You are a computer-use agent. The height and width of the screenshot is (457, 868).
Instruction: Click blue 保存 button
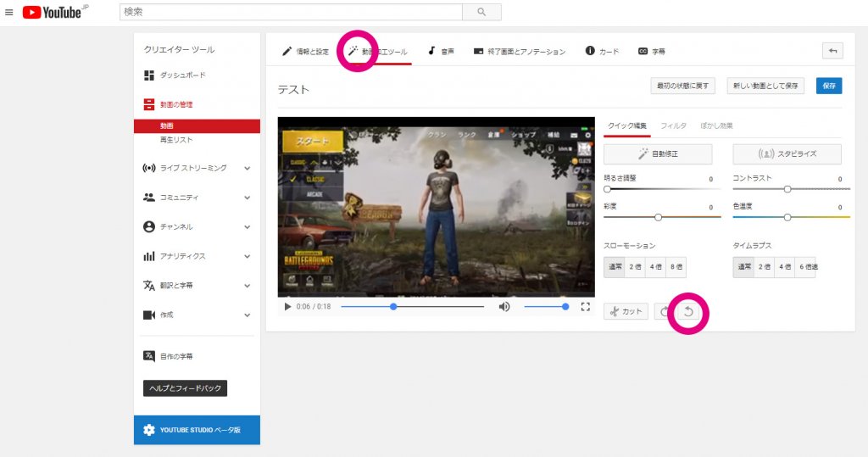pos(829,86)
